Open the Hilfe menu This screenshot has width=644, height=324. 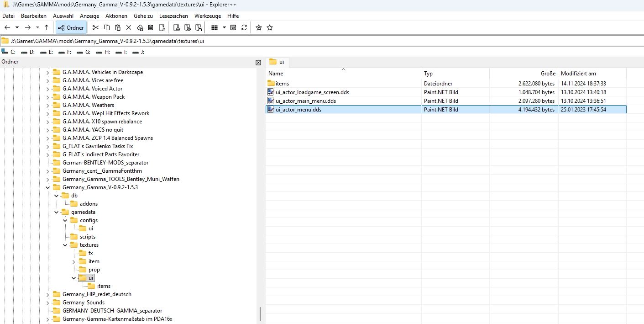(233, 16)
